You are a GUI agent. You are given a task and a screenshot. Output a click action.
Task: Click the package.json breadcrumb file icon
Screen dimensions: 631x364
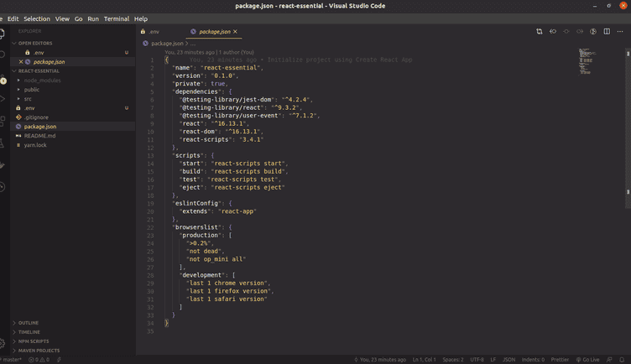coord(145,44)
